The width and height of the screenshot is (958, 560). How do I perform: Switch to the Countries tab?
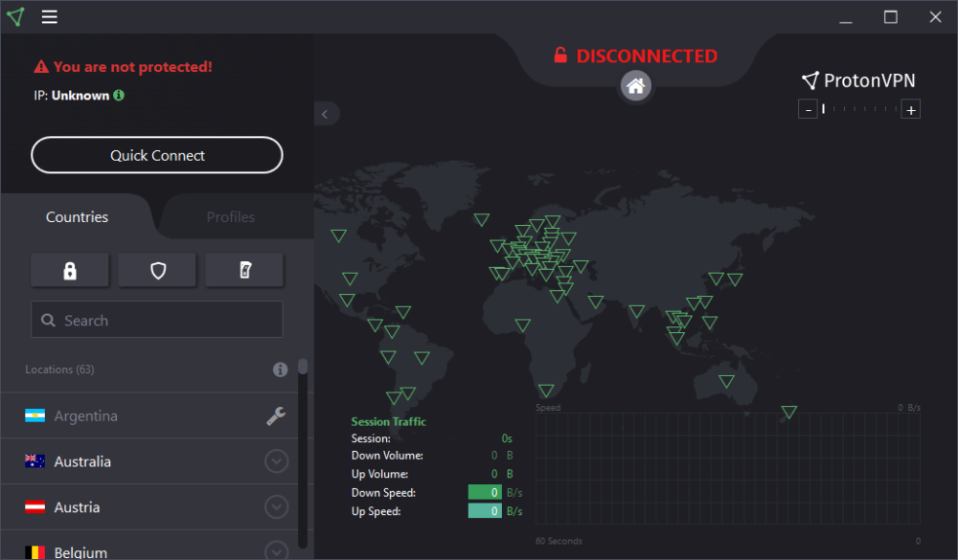pos(77,216)
